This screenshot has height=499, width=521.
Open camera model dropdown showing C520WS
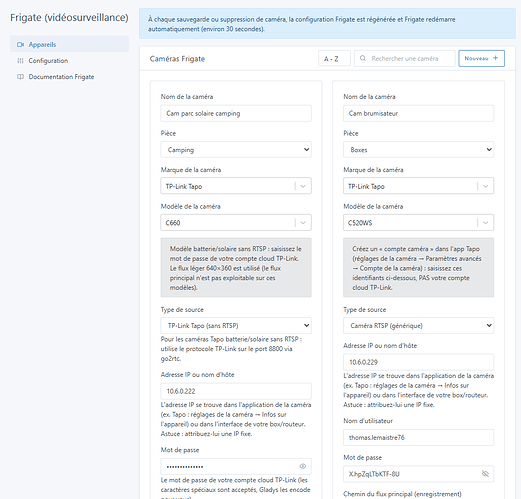click(418, 223)
